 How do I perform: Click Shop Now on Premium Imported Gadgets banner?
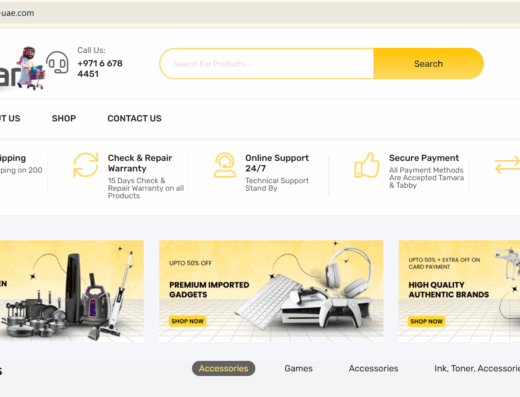tap(187, 321)
